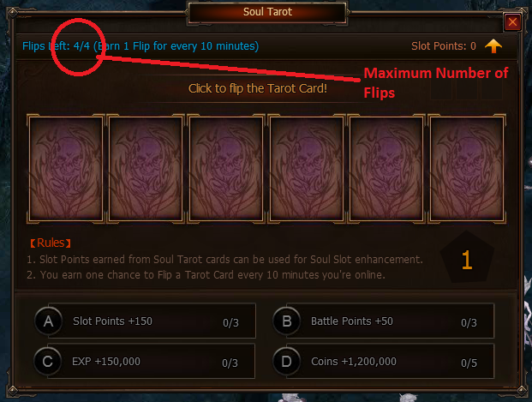Flip the second tarot card

146,169
